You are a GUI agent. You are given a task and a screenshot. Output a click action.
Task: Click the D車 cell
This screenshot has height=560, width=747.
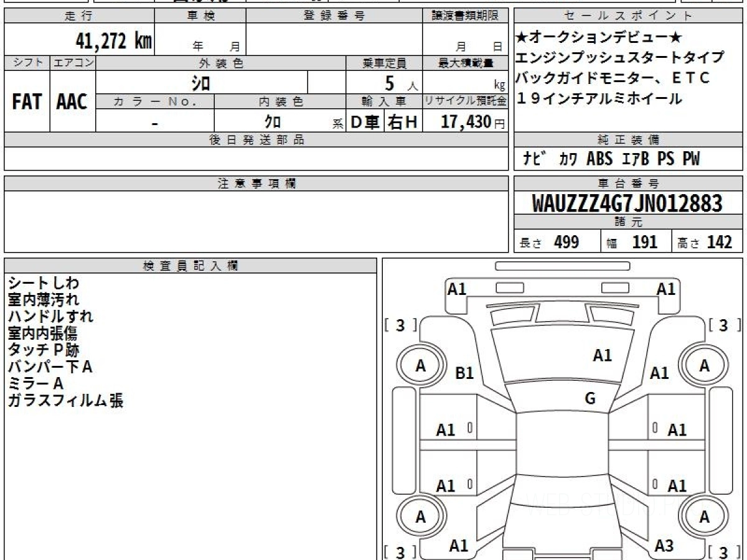click(x=365, y=122)
